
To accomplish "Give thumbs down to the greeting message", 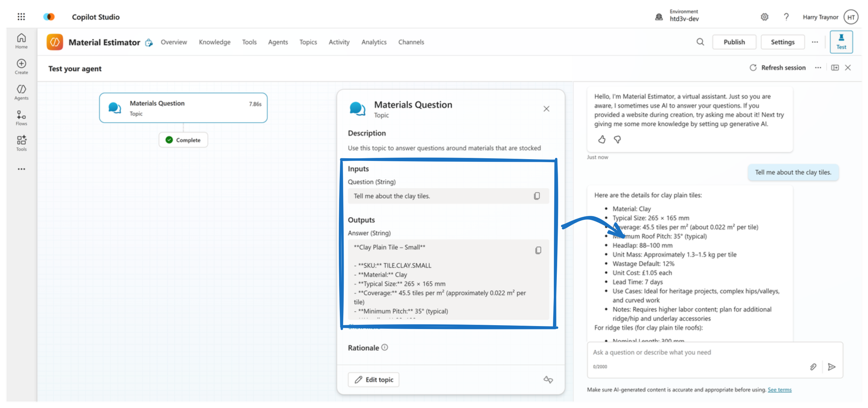I will pyautogui.click(x=617, y=139).
